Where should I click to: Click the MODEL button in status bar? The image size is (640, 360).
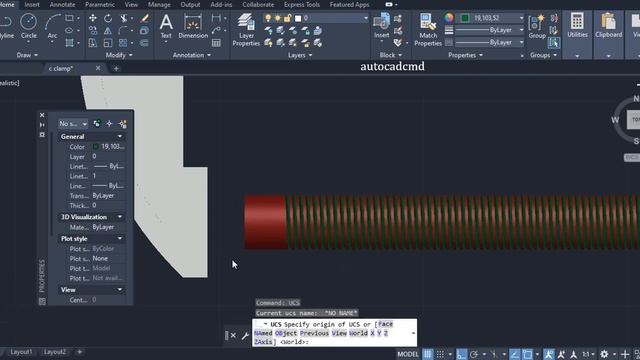(x=408, y=354)
